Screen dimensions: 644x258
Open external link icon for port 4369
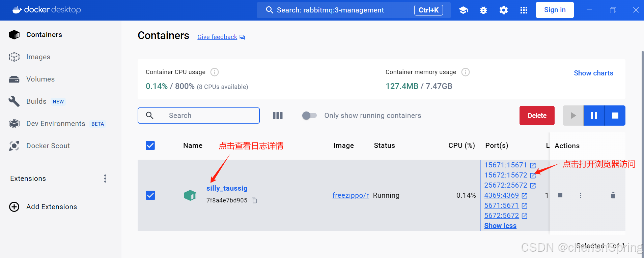click(x=525, y=196)
